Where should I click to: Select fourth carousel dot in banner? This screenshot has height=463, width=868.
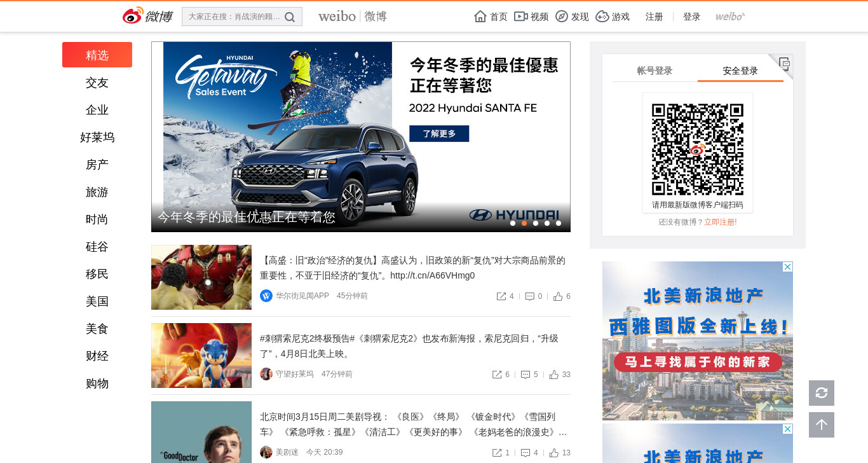(547, 223)
